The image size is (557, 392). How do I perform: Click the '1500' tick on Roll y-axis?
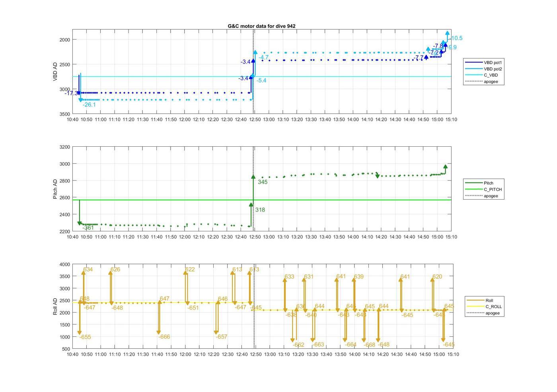(64, 325)
